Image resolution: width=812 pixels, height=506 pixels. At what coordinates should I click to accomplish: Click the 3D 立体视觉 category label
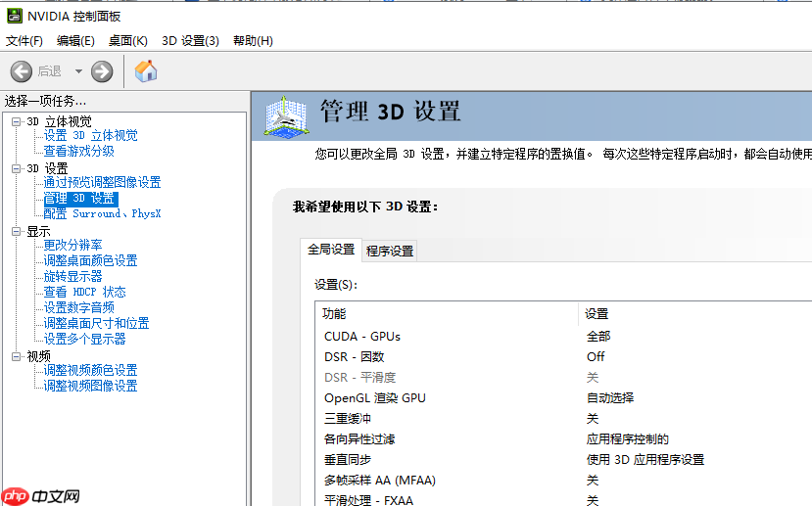coord(60,121)
